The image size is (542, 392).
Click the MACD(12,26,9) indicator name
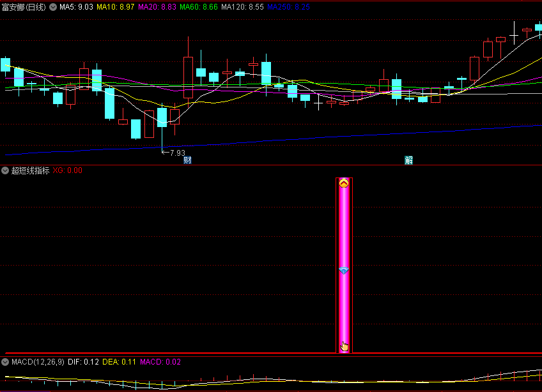point(38,362)
